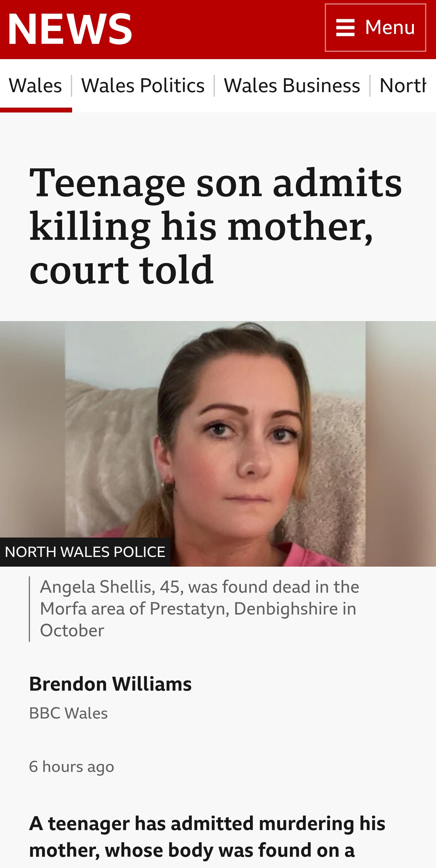Screen dimensions: 436x868
Task: Click the red underline beneath Wales tab
Action: [x=36, y=110]
